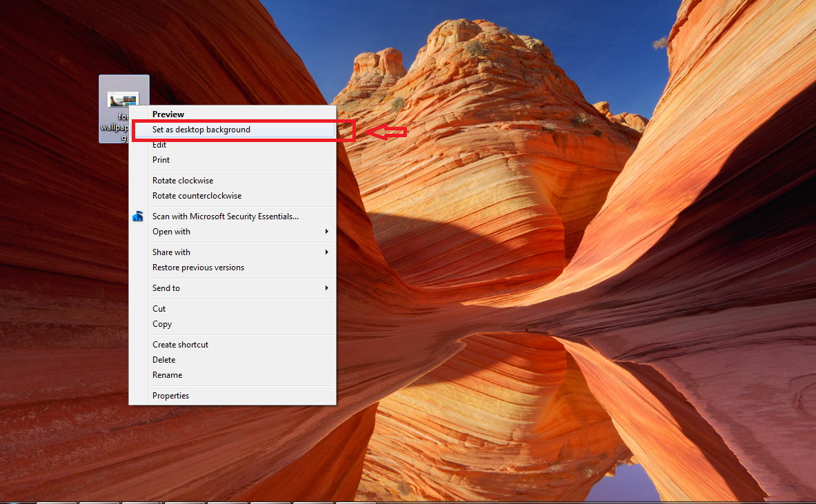Select Rotate clockwise

pyautogui.click(x=183, y=181)
